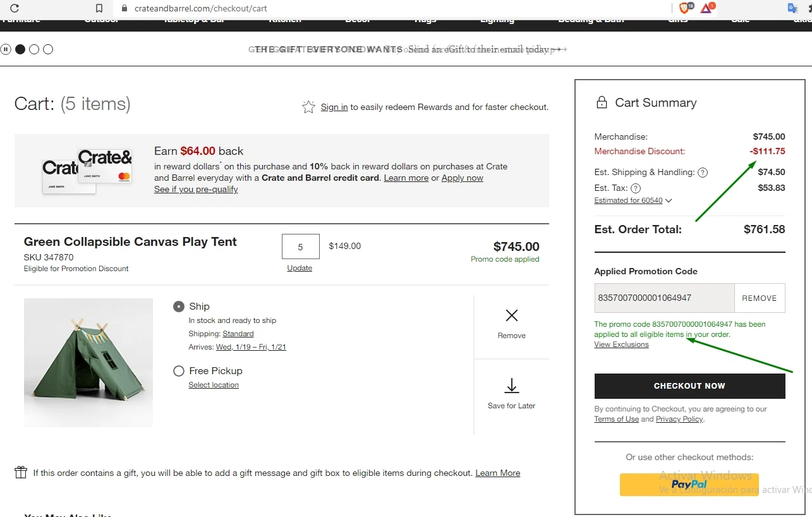Click the Apply now link
The image size is (812, 517).
pos(463,178)
